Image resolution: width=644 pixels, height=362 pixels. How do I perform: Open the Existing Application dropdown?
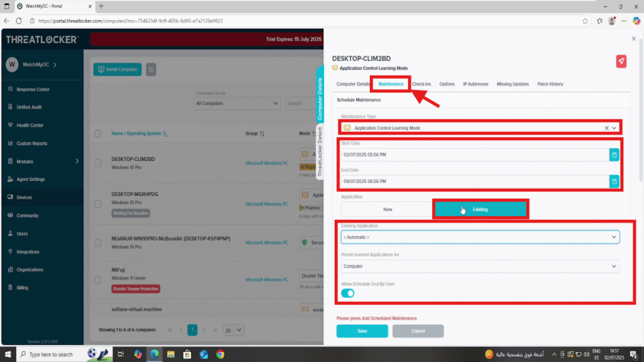(480, 237)
